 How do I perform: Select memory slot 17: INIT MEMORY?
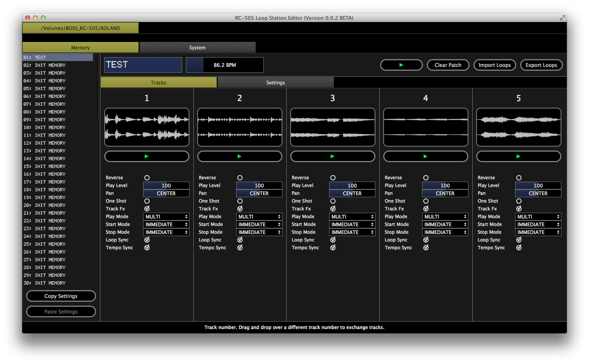pyautogui.click(x=58, y=182)
